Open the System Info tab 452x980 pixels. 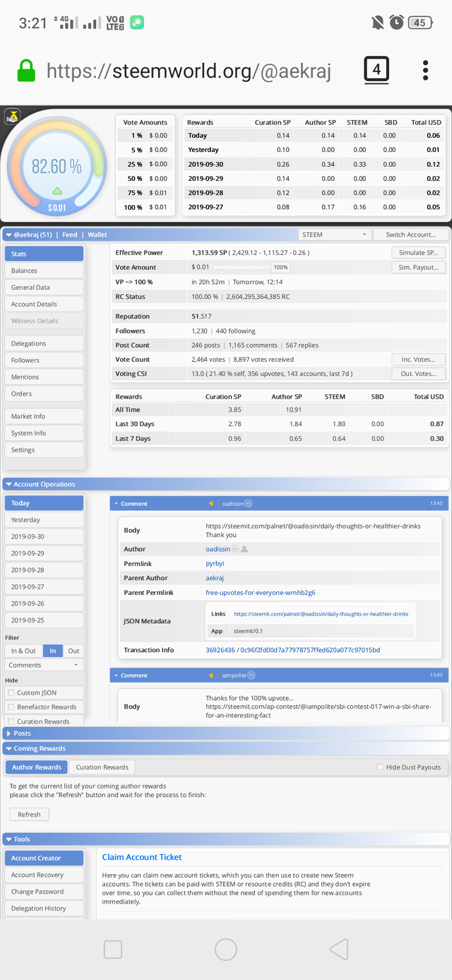point(44,433)
